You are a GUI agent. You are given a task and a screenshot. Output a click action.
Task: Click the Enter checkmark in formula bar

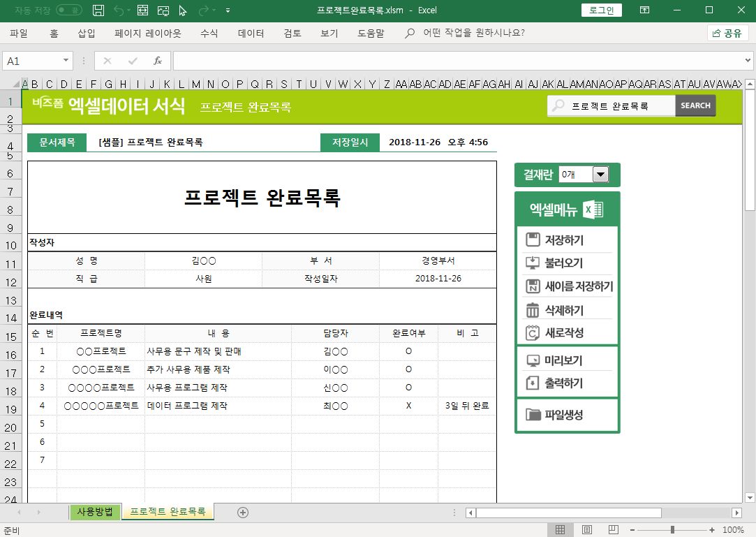[133, 61]
